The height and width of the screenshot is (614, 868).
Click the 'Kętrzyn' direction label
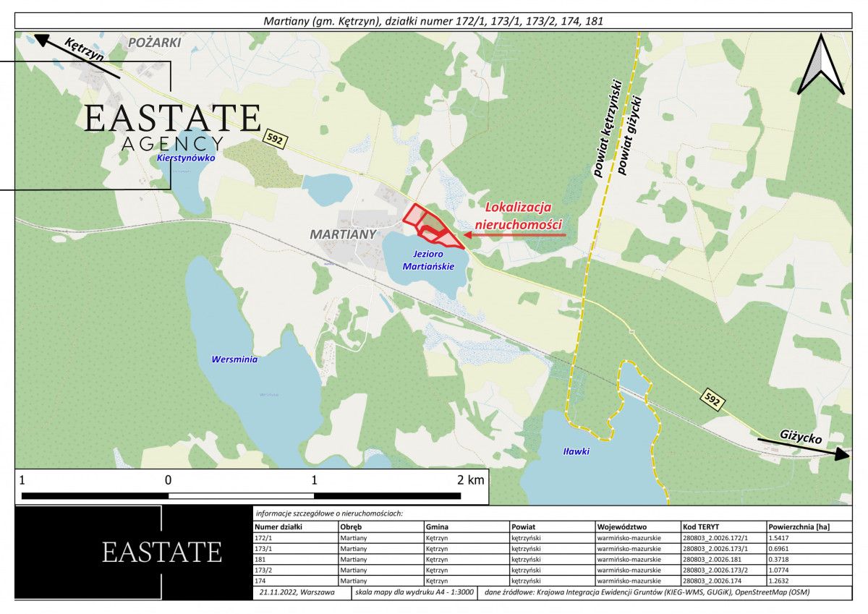pos(84,51)
